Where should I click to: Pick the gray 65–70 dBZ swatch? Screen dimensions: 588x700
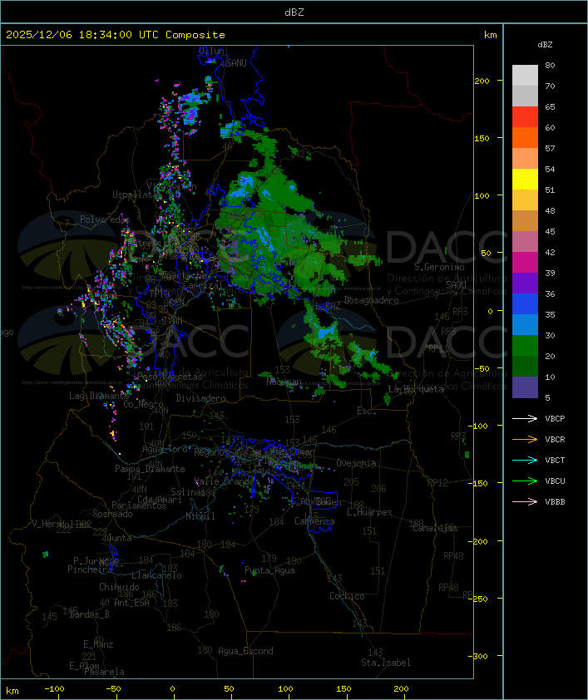coord(525,96)
